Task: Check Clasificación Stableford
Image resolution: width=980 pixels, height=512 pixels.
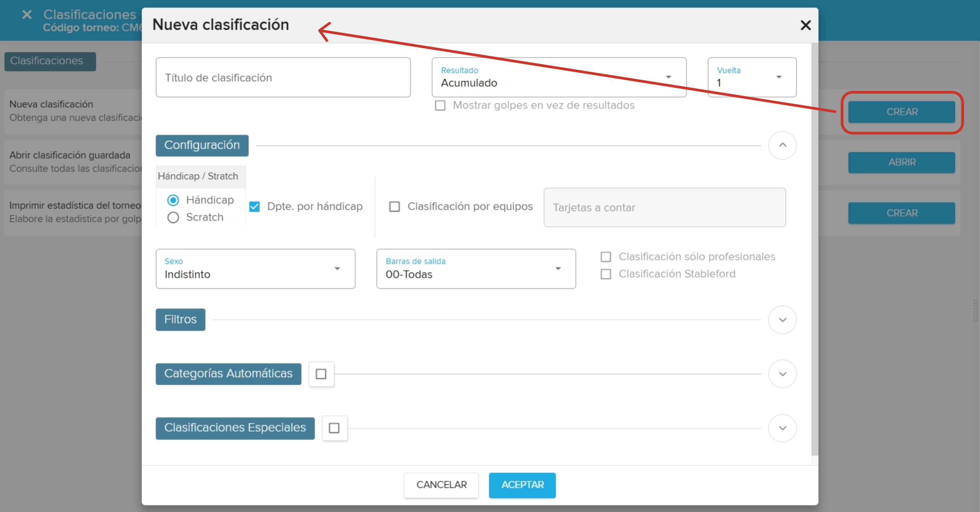Action: point(606,274)
